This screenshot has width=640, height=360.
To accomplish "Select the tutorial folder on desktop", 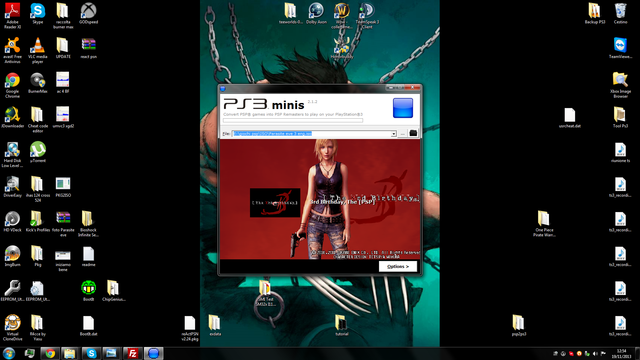I will pos(342,325).
